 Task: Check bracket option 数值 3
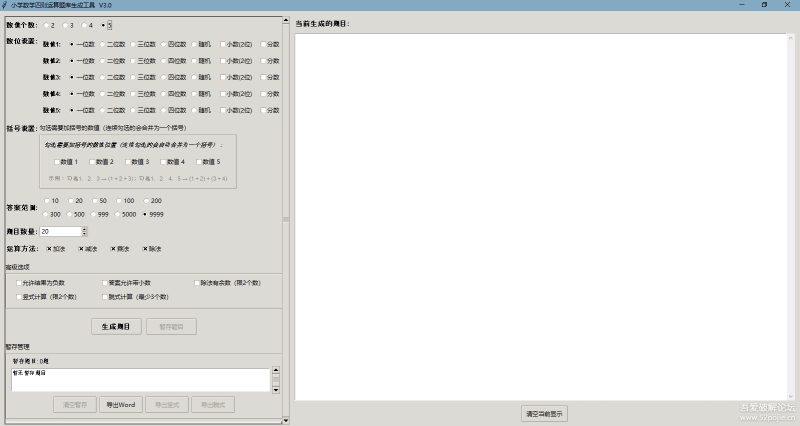(x=137, y=162)
